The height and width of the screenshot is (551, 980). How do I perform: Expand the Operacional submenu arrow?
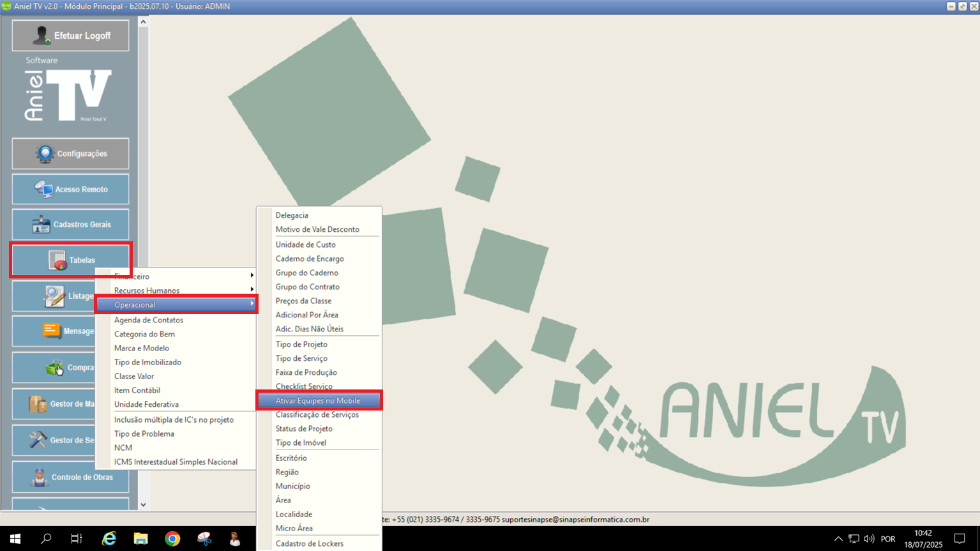click(252, 305)
